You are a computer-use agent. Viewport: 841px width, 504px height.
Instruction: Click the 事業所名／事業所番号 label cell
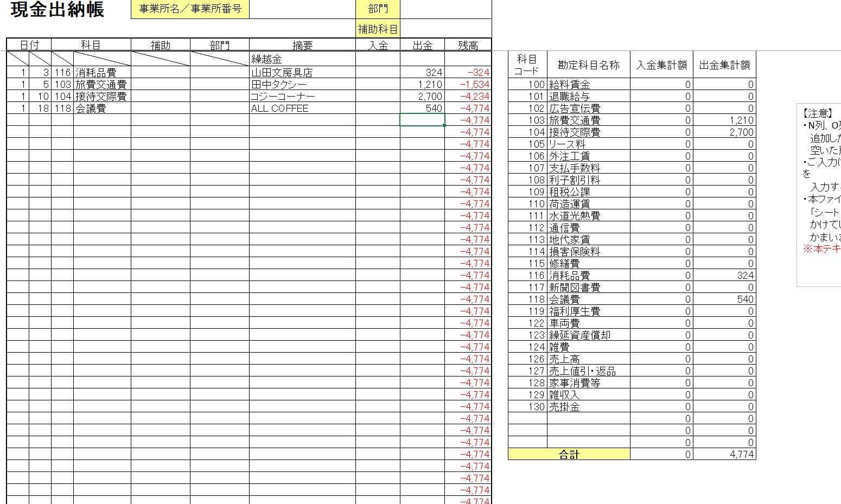190,9
